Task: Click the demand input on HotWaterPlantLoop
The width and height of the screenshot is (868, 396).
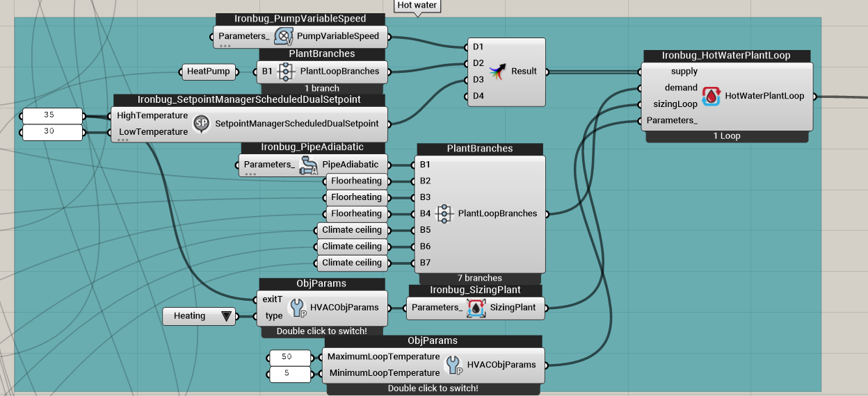Action: [681, 88]
